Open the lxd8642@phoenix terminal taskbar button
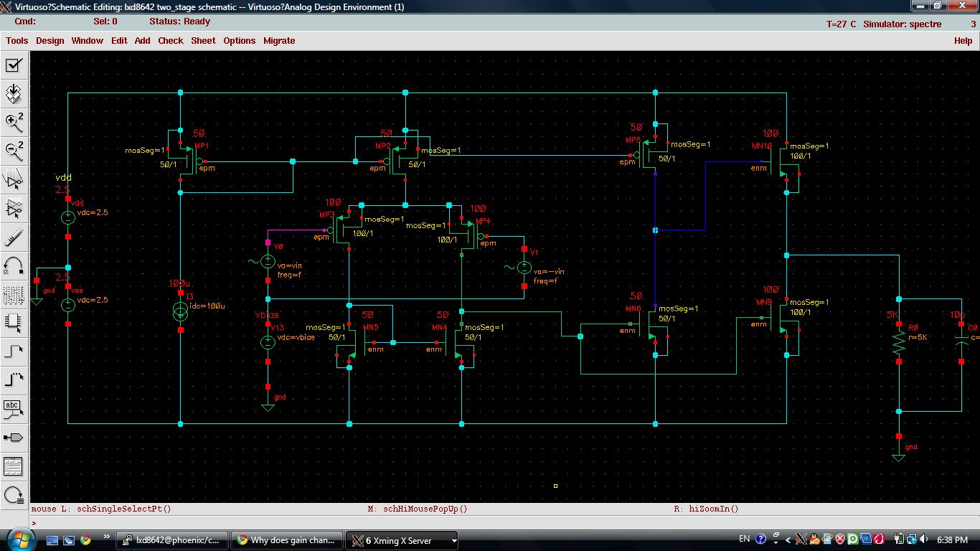This screenshot has width=980, height=551. tap(173, 540)
